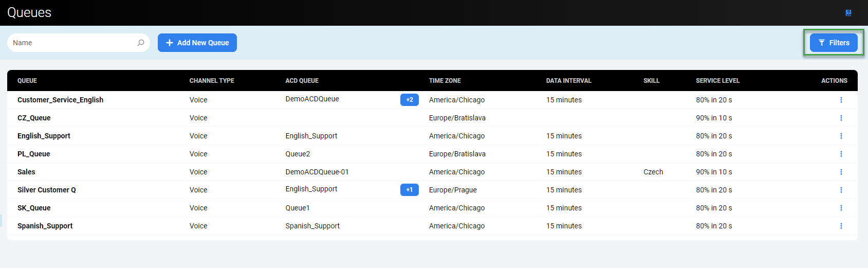868x268 pixels.
Task: Open the Filters panel
Action: pos(834,43)
